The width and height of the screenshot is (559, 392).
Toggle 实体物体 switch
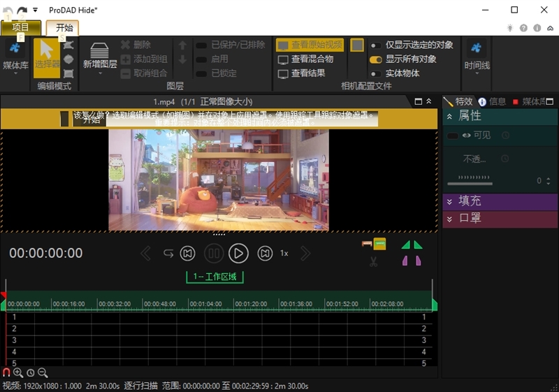pyautogui.click(x=375, y=74)
